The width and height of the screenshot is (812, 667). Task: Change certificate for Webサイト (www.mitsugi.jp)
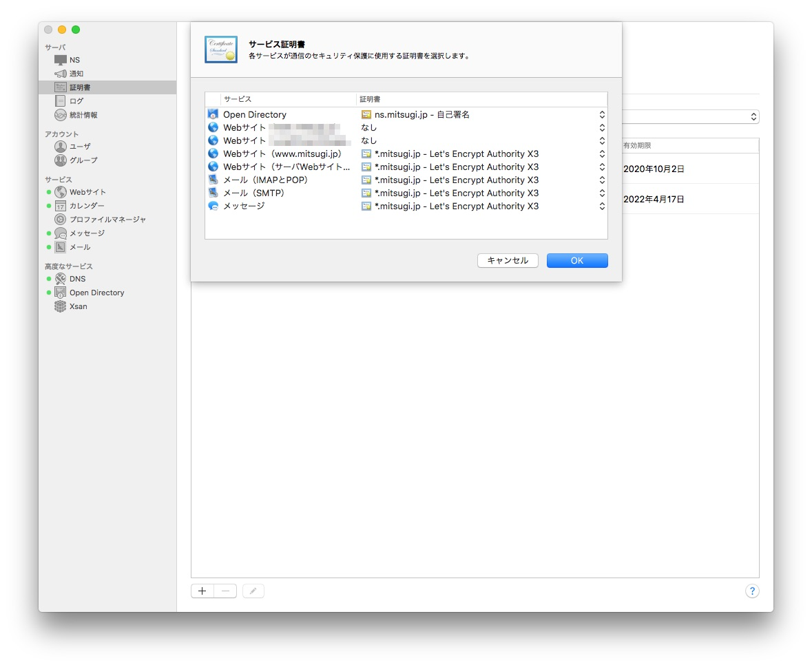click(601, 154)
